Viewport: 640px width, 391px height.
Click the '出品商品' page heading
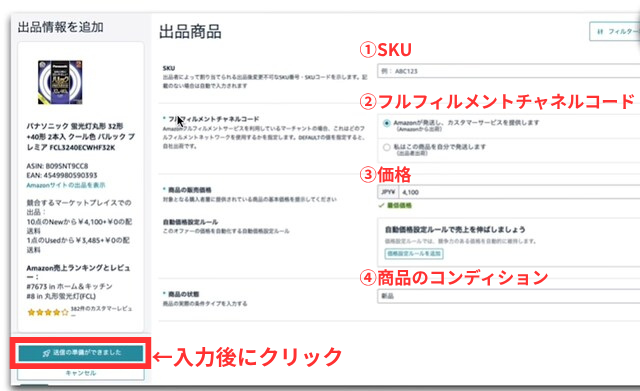click(190, 32)
